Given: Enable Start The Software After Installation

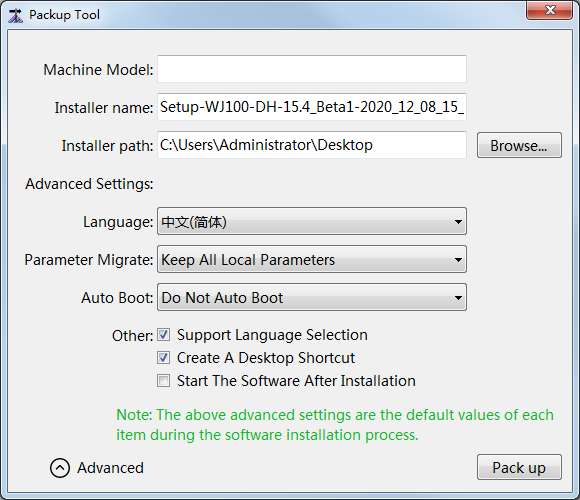Looking at the screenshot, I should click(x=163, y=381).
